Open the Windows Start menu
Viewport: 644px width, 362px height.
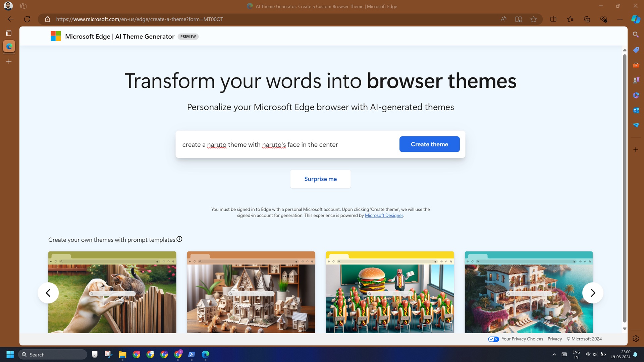[x=10, y=354]
